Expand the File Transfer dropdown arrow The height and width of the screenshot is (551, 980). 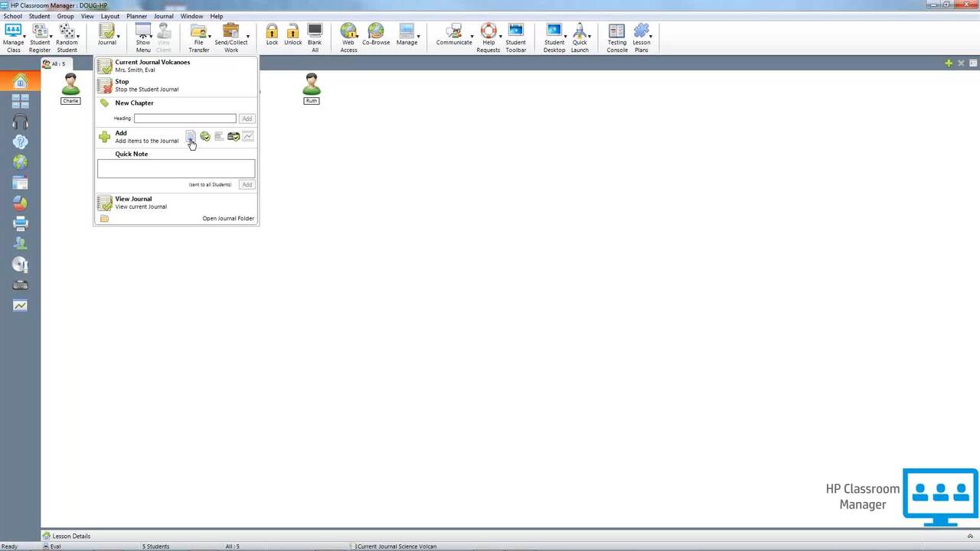(x=210, y=36)
